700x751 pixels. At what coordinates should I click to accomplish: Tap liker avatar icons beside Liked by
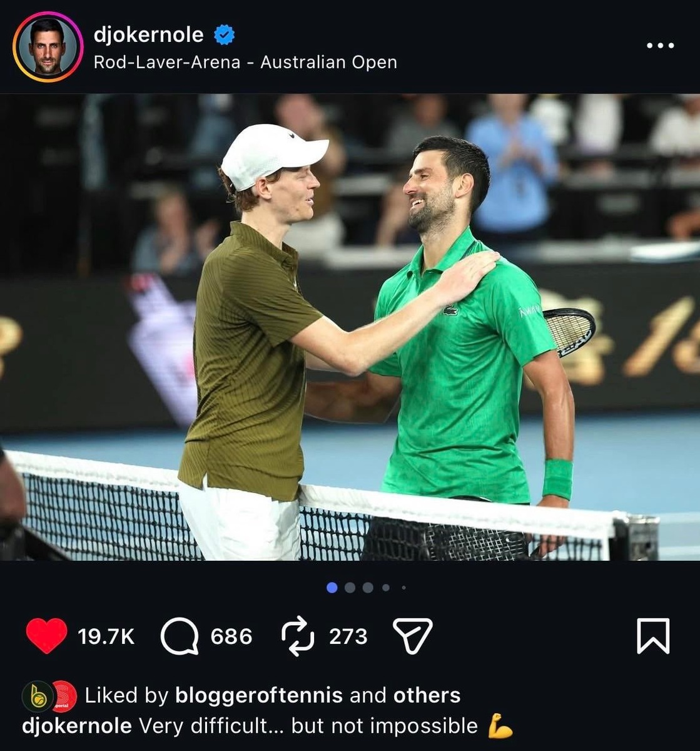(x=49, y=696)
